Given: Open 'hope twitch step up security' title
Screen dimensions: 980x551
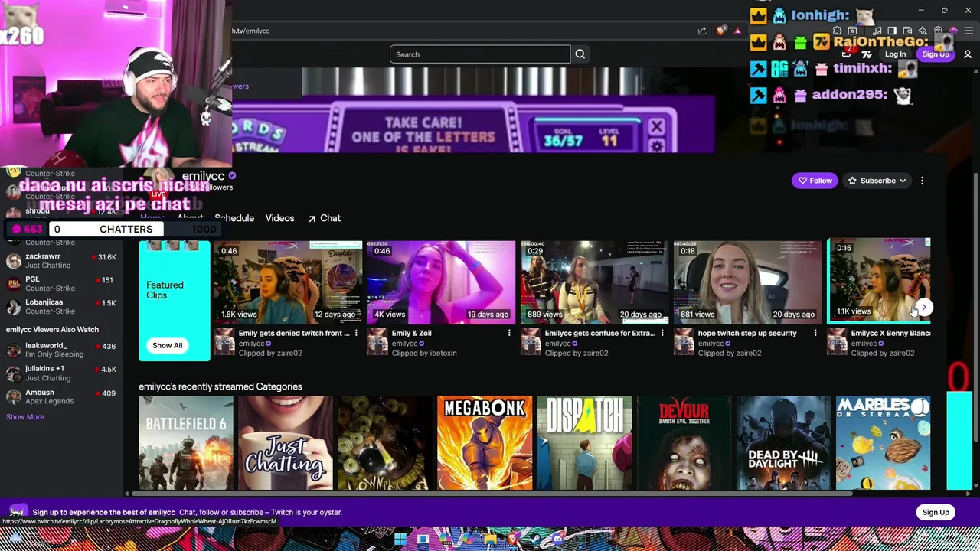Looking at the screenshot, I should click(x=747, y=333).
